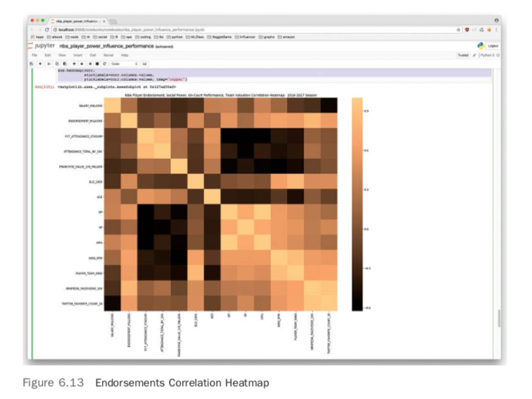The height and width of the screenshot is (399, 532).
Task: Insert a cell below with plus icon
Action: 40,64
